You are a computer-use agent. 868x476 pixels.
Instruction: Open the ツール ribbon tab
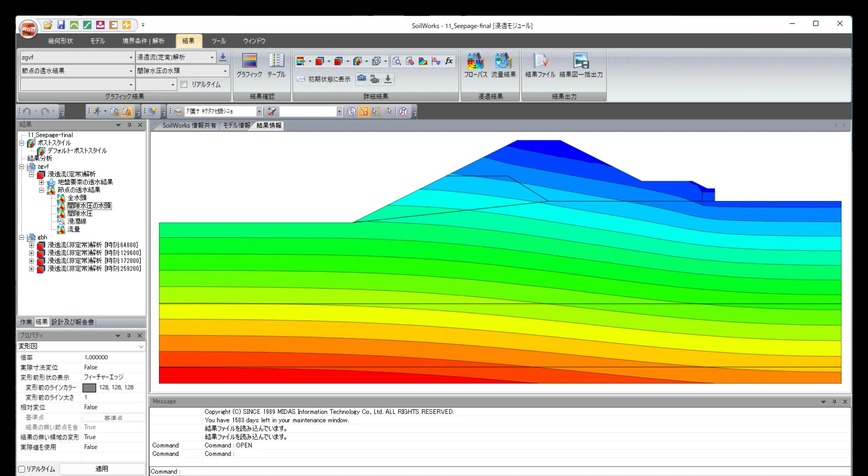pos(219,41)
